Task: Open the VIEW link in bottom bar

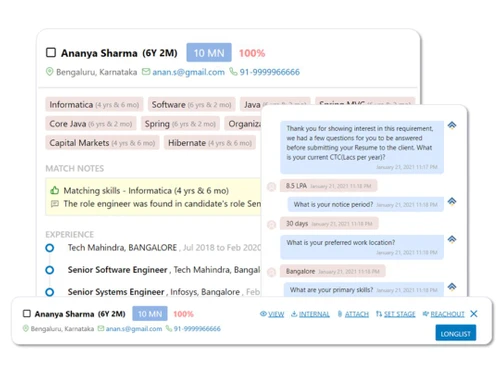Action: coord(276,314)
